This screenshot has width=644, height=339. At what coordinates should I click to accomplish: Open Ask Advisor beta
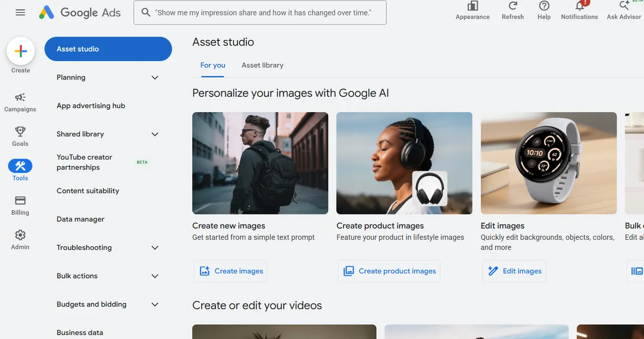point(624,11)
